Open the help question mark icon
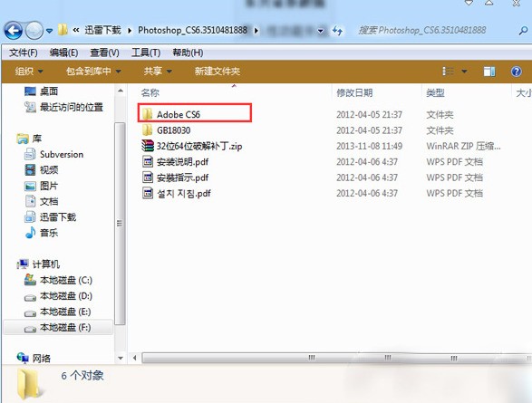532x403 pixels. click(516, 72)
